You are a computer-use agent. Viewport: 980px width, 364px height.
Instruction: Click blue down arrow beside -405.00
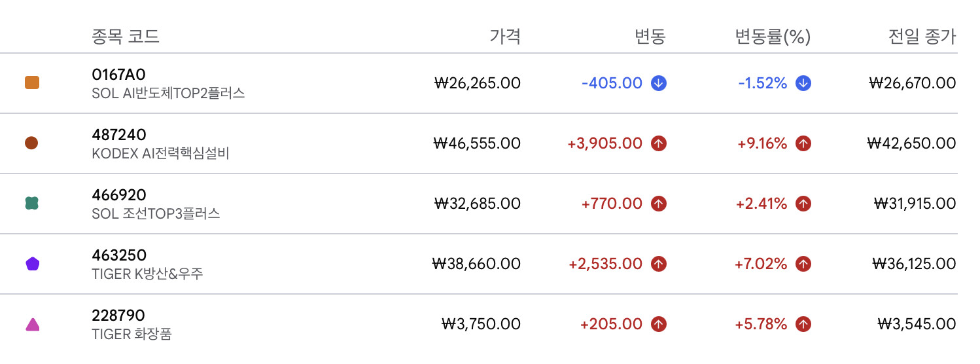click(x=659, y=83)
